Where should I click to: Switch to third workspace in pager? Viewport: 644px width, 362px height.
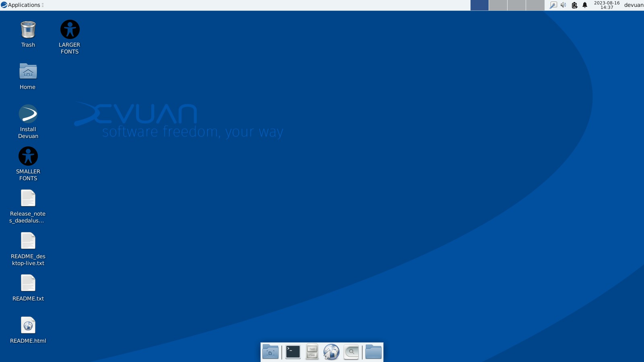[516, 5]
